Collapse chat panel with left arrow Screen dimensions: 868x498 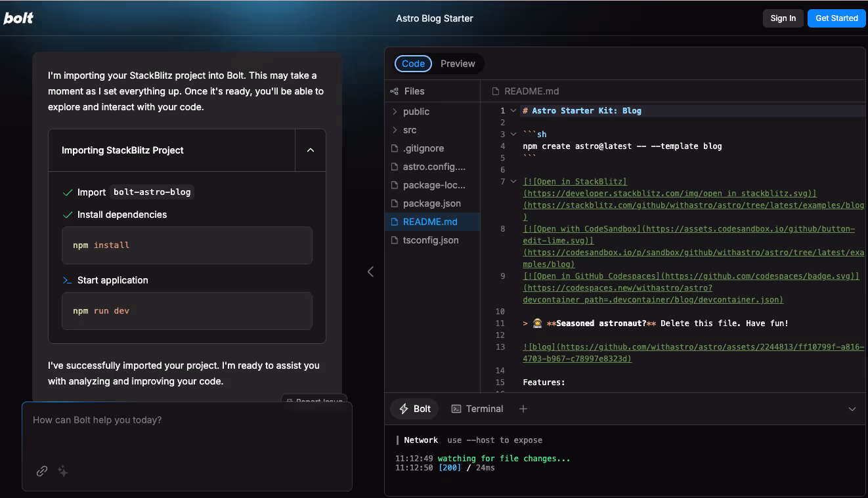[370, 272]
